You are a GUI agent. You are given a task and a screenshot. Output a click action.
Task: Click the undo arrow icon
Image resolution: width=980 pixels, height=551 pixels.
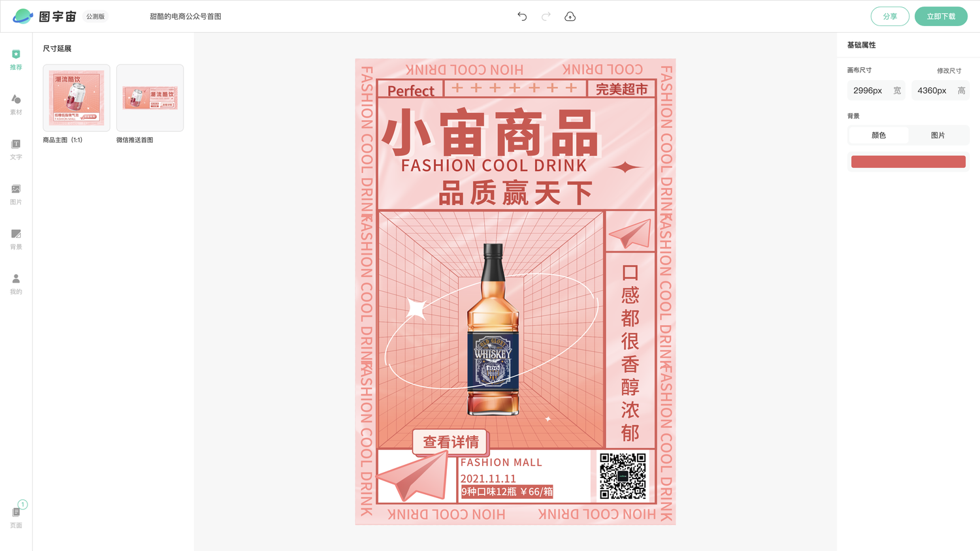[x=522, y=16]
